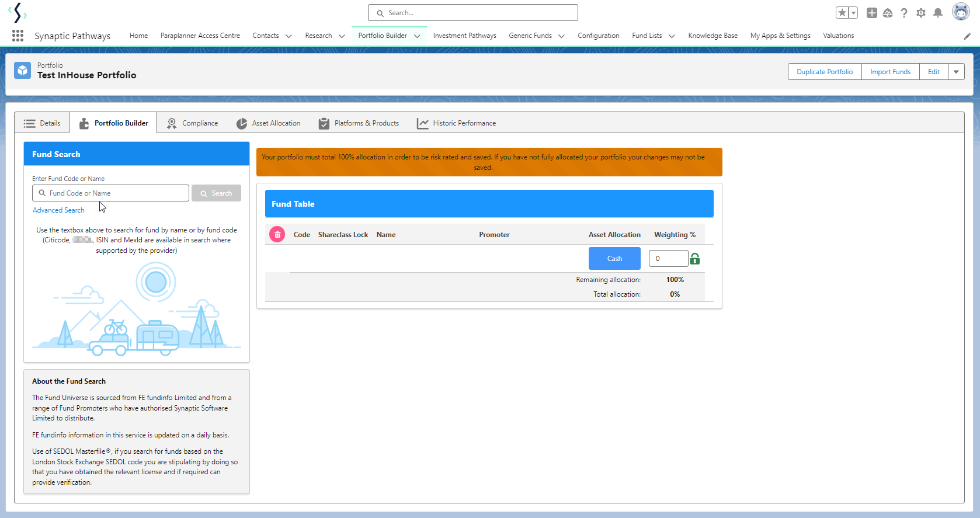This screenshot has width=980, height=518.
Task: Click the Weighting % column header
Action: [x=675, y=235]
